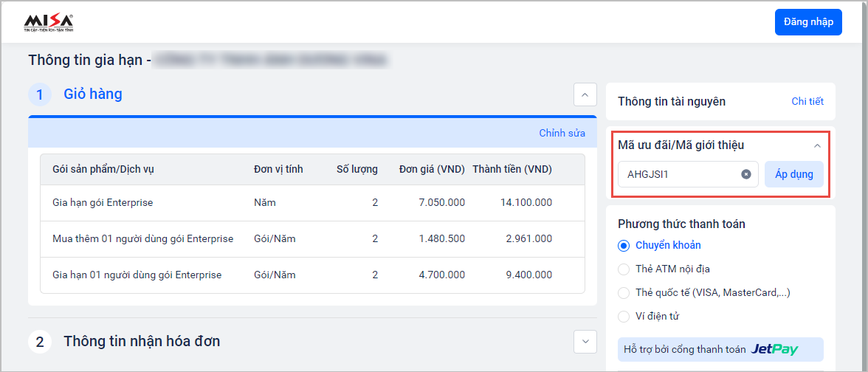
Task: Apply the code with Áp dụng button
Action: [793, 174]
